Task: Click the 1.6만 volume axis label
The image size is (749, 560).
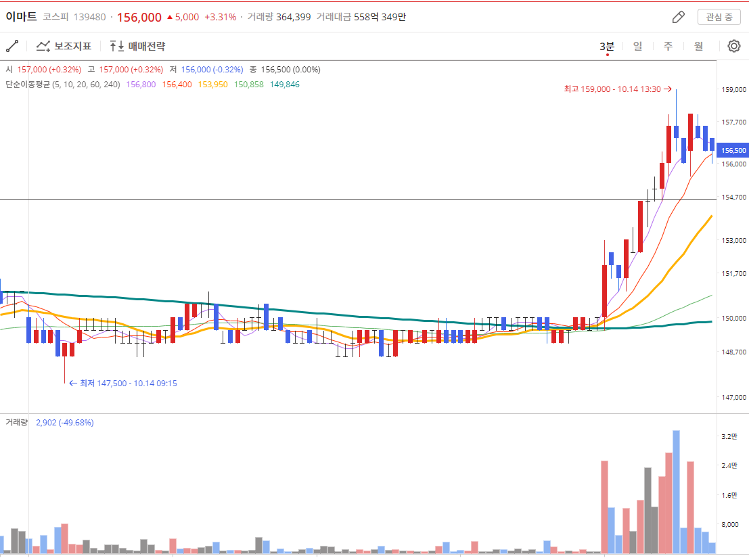Action: point(729,495)
